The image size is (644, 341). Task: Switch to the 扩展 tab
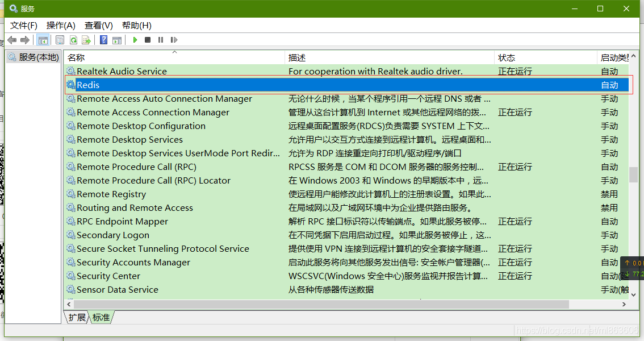[77, 318]
